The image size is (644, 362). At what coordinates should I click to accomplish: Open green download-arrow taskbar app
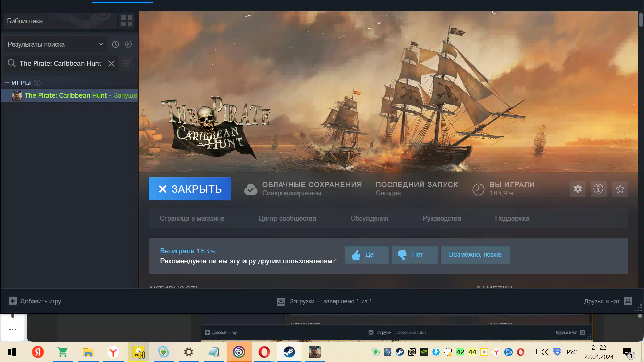click(x=164, y=352)
